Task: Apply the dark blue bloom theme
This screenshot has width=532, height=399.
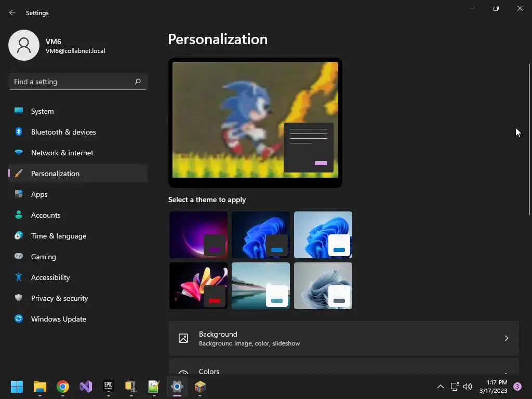Action: 261,235
